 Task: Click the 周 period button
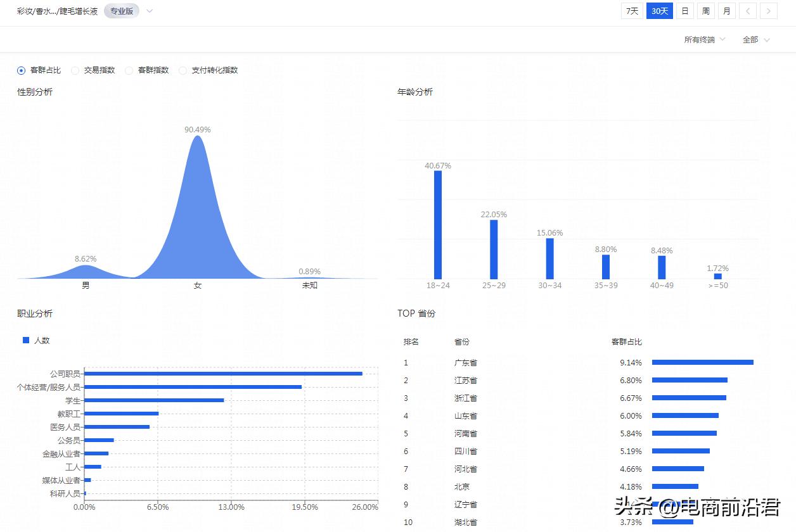pos(705,11)
